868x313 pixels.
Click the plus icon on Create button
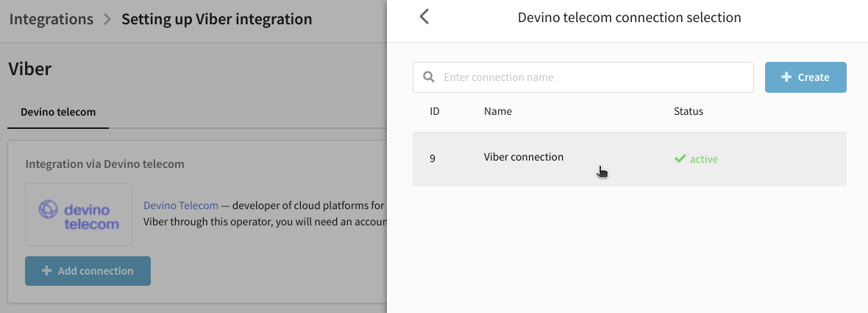(786, 77)
